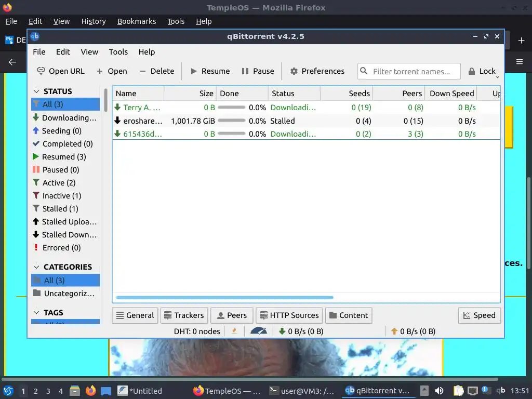Resume the selected torrents
532x399 pixels.
(x=210, y=71)
